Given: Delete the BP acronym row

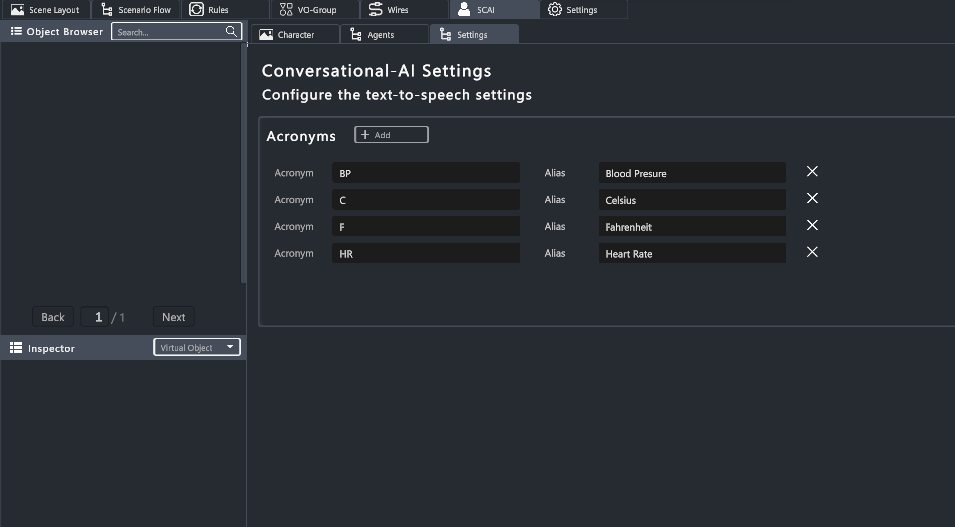Looking at the screenshot, I should [812, 172].
